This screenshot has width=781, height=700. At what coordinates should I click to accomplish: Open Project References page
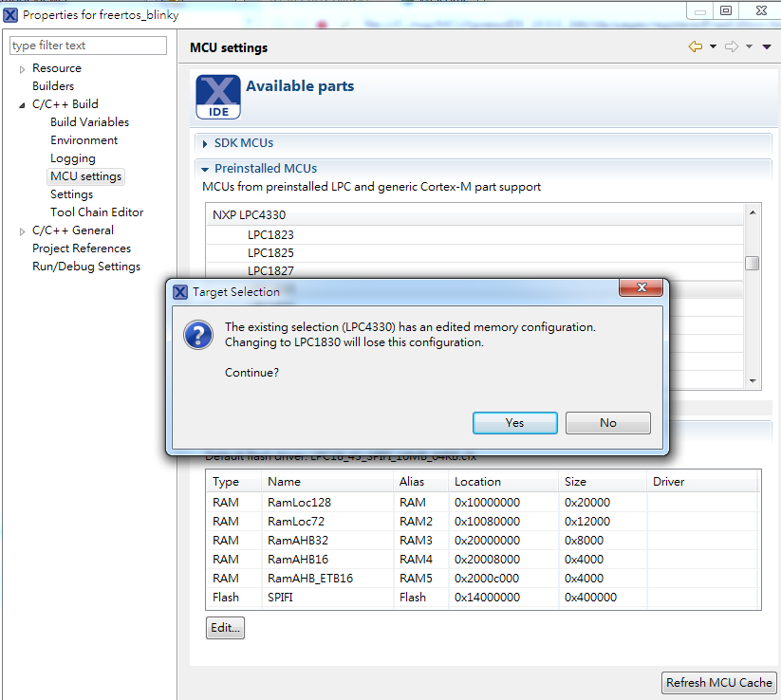tap(82, 249)
